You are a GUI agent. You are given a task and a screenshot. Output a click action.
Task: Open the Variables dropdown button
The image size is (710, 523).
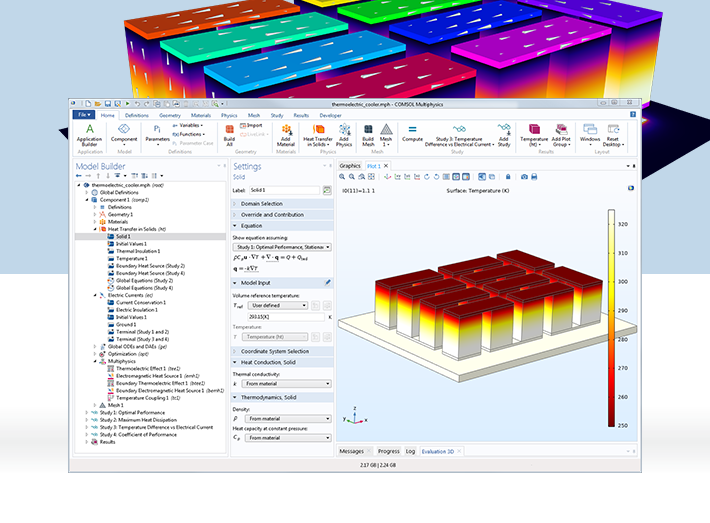click(188, 125)
